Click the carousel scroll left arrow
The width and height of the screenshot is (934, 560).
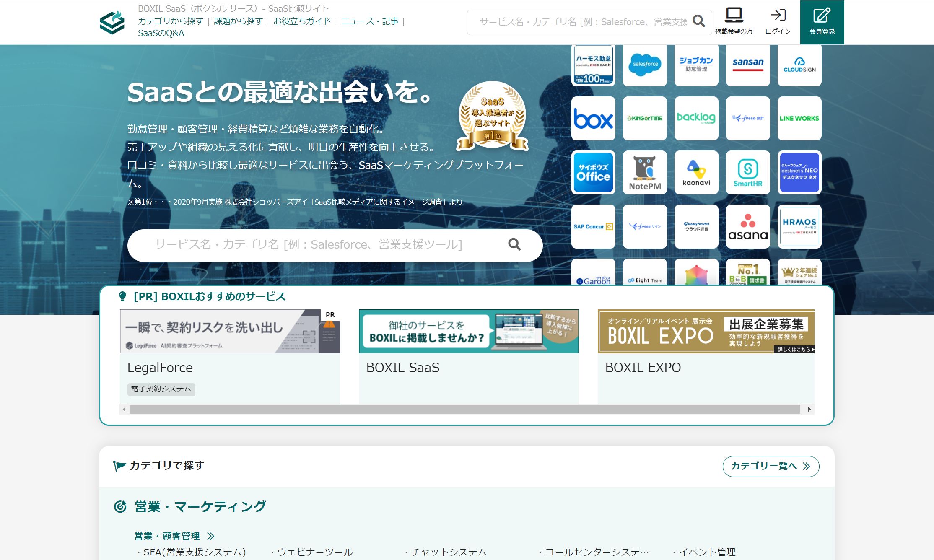point(124,409)
